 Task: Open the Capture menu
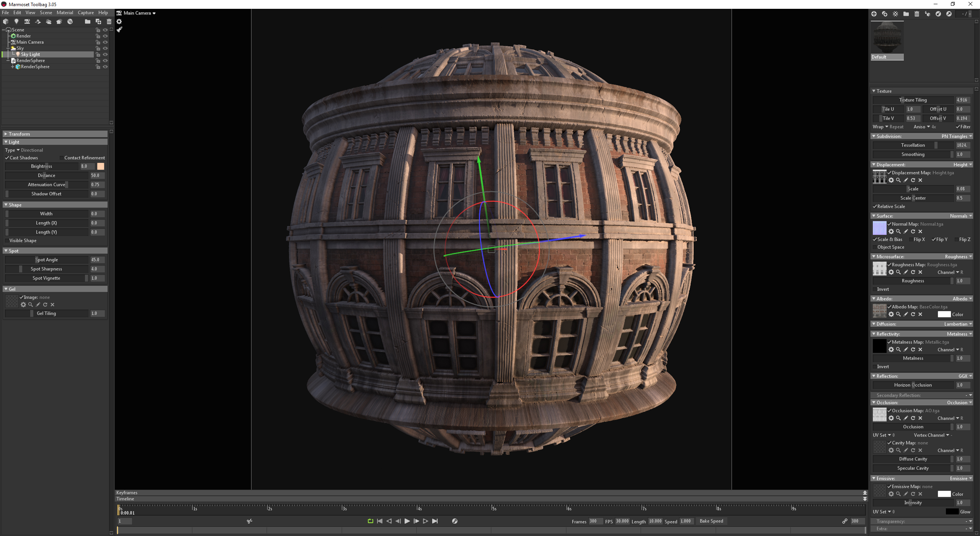coord(86,13)
